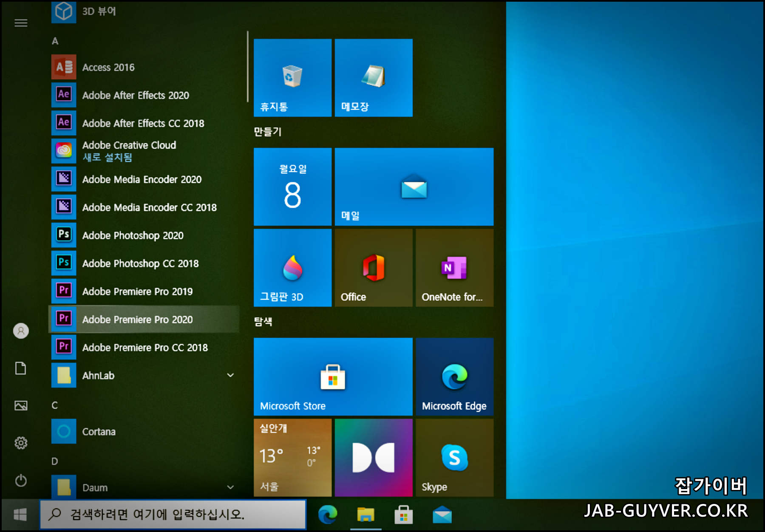Click the letter D section header

click(55, 461)
